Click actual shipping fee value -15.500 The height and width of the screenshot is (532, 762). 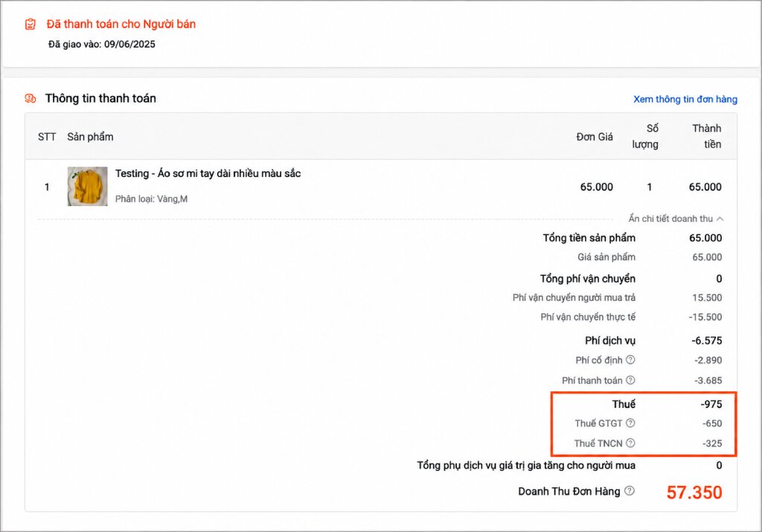[705, 317]
